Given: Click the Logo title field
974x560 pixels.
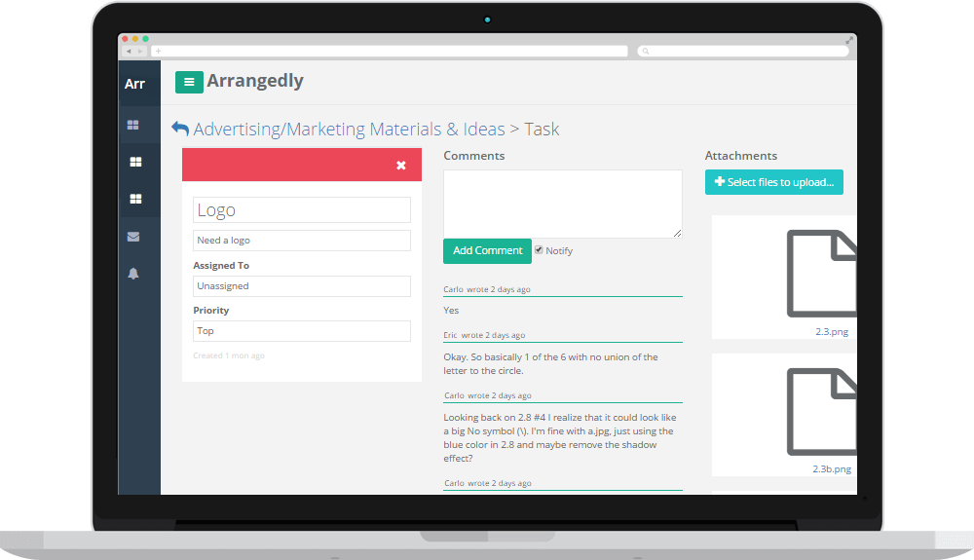Looking at the screenshot, I should coord(302,209).
